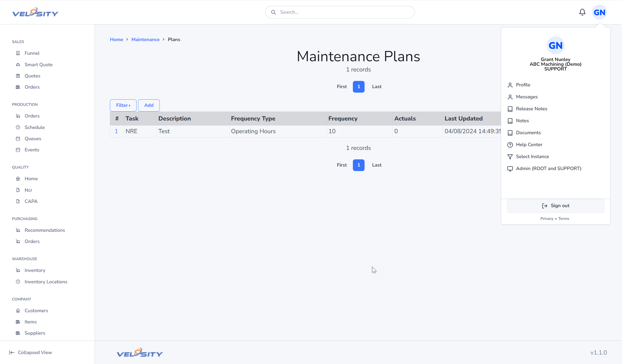Click the Select Instance filter icon
622x364 pixels.
[x=510, y=157]
